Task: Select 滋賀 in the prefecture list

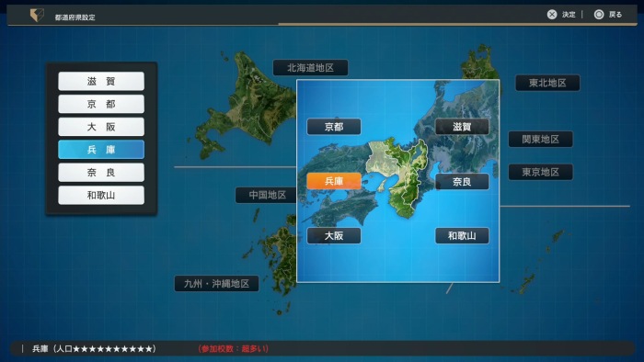Action: click(101, 81)
